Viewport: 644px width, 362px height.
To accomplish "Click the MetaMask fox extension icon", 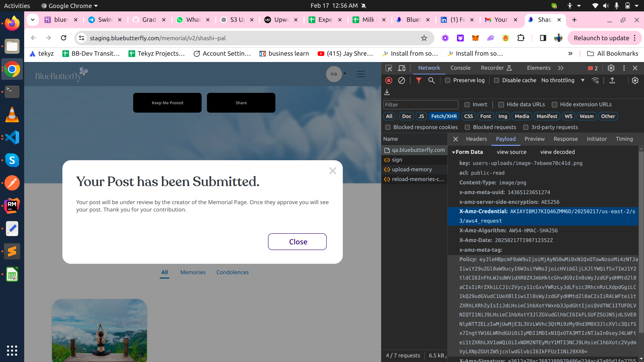I will pos(475,38).
